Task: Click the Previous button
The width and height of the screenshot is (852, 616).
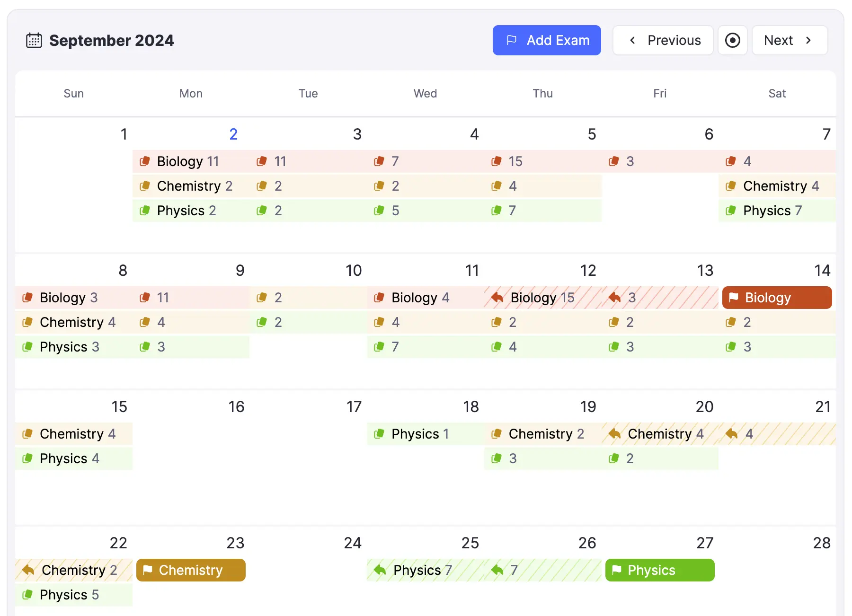Action: coord(663,40)
